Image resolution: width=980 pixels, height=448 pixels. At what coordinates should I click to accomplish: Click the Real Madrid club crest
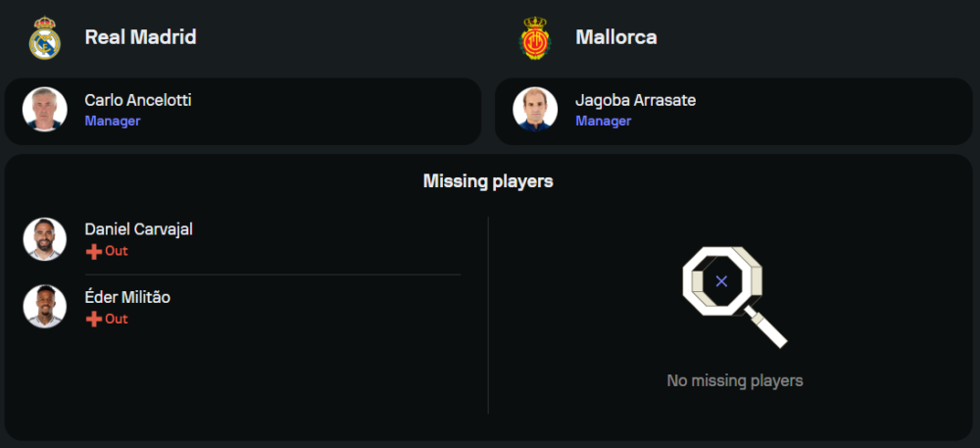(45, 38)
